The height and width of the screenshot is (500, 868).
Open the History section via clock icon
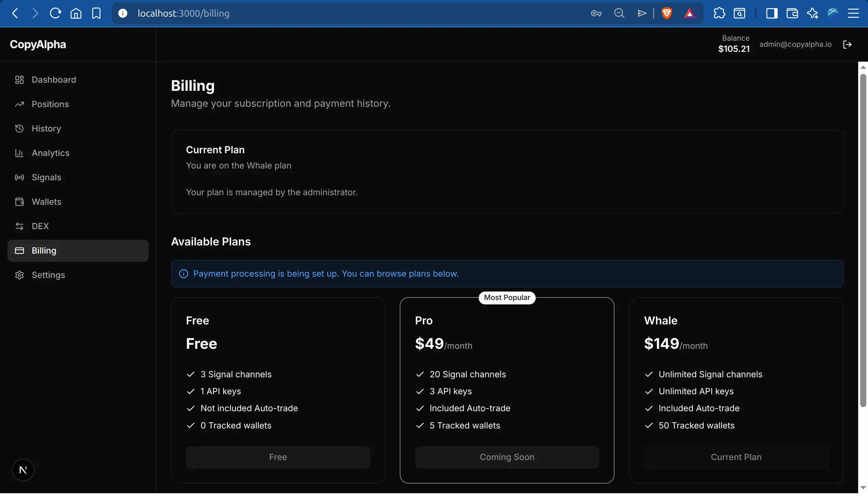[x=19, y=128]
